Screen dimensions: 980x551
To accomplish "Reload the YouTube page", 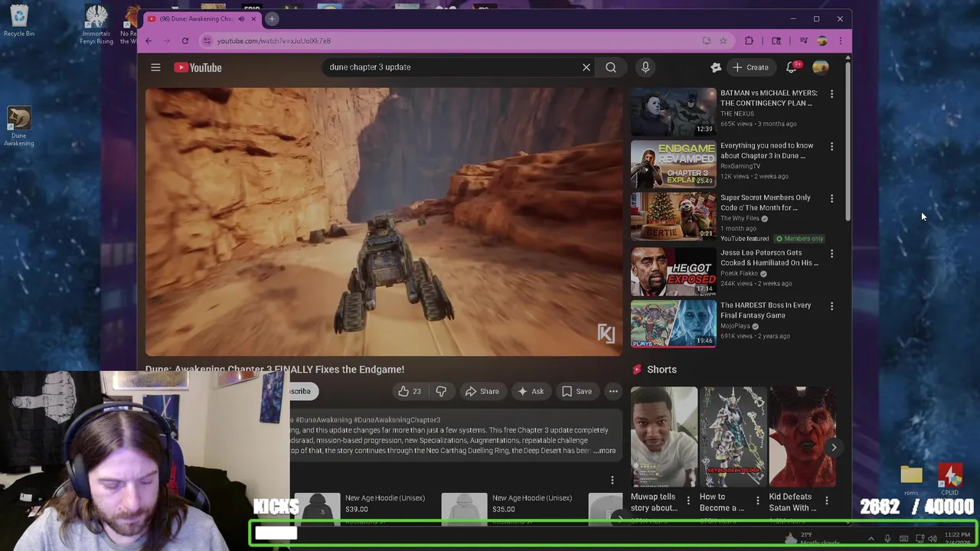I will pos(185,41).
